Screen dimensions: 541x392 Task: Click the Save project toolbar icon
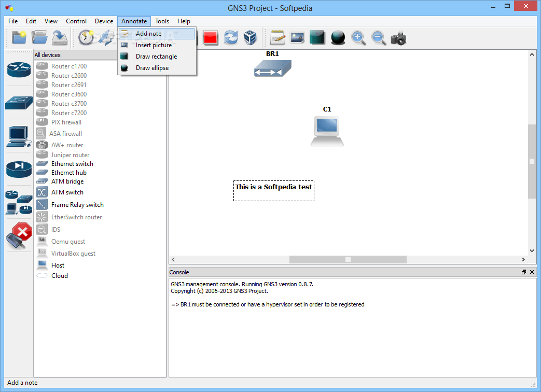point(60,37)
